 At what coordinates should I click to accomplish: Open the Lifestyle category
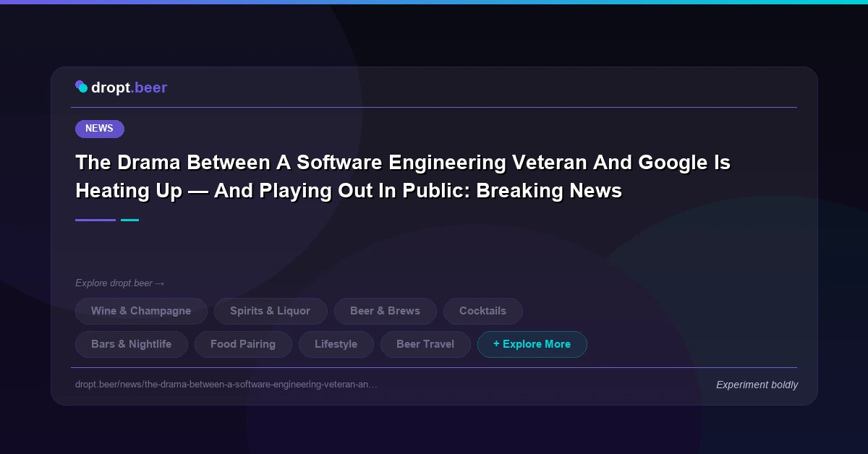point(336,344)
